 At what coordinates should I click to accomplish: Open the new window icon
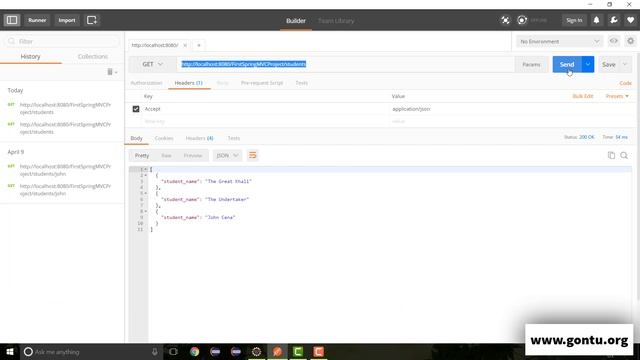click(x=92, y=20)
